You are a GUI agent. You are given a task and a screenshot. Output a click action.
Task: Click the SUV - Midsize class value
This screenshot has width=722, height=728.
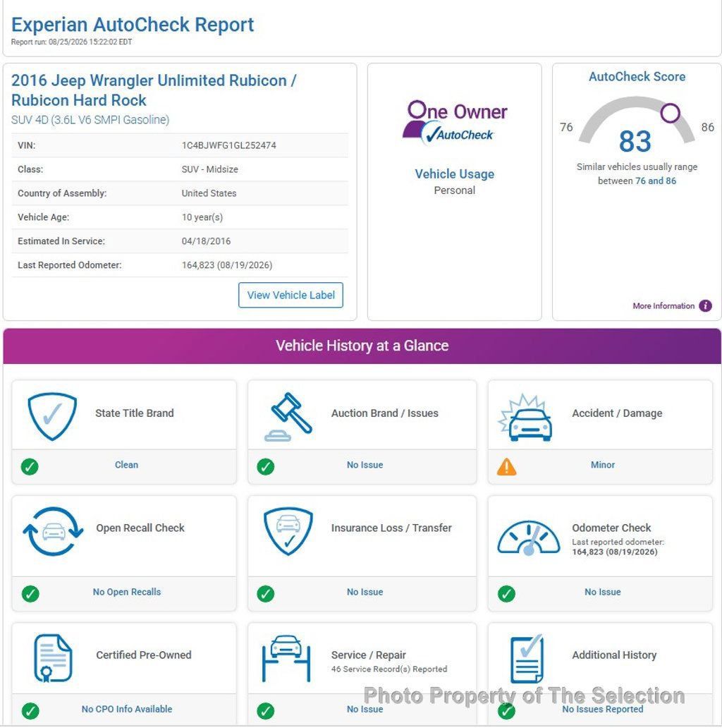pyautogui.click(x=209, y=169)
